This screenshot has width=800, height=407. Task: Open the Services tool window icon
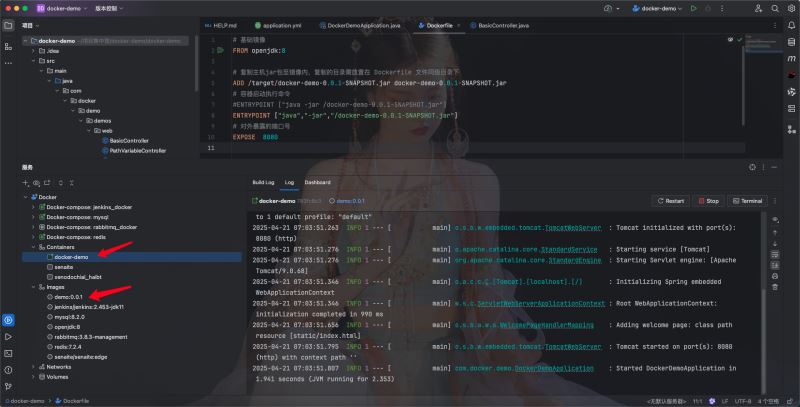8,320
